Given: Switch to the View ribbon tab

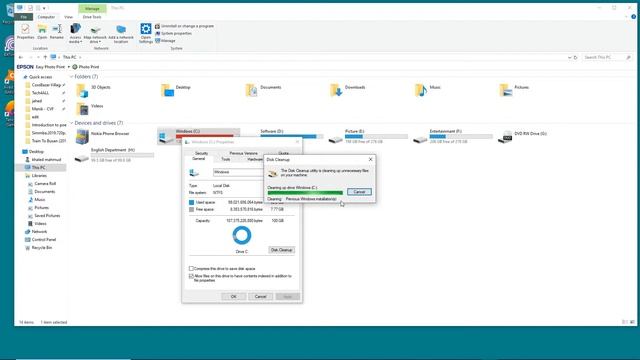Looking at the screenshot, I should pos(68,17).
